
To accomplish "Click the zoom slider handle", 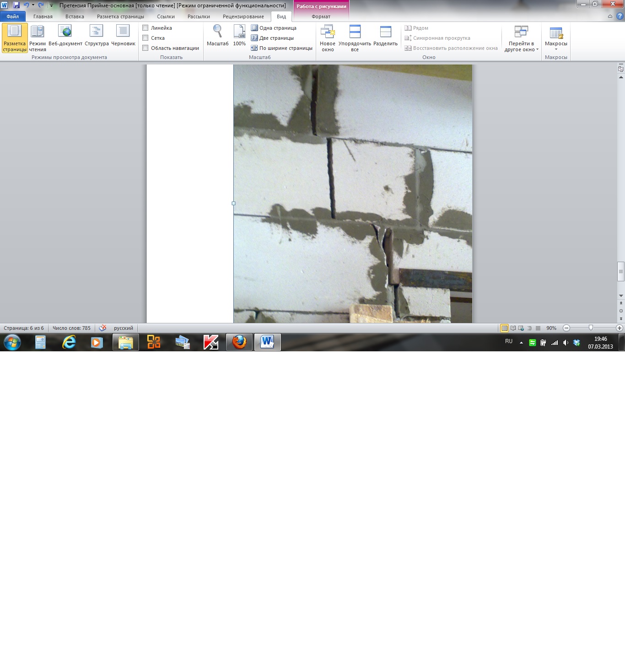I will (x=591, y=328).
